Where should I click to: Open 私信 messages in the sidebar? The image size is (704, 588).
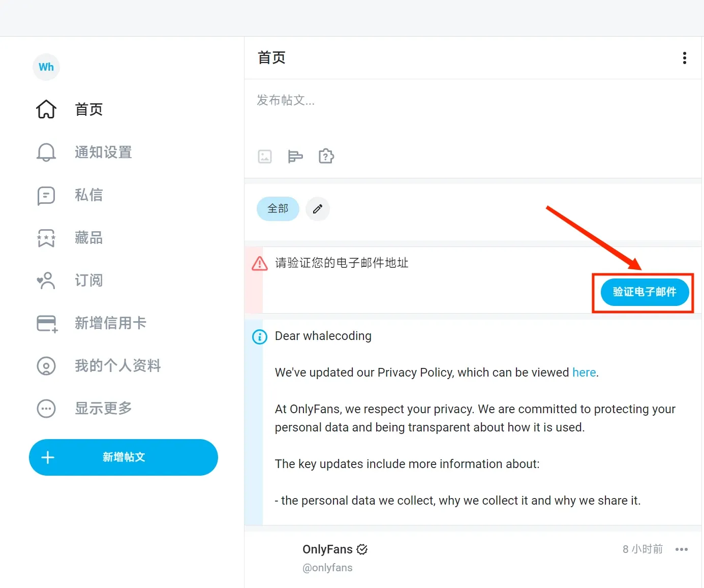tap(89, 195)
